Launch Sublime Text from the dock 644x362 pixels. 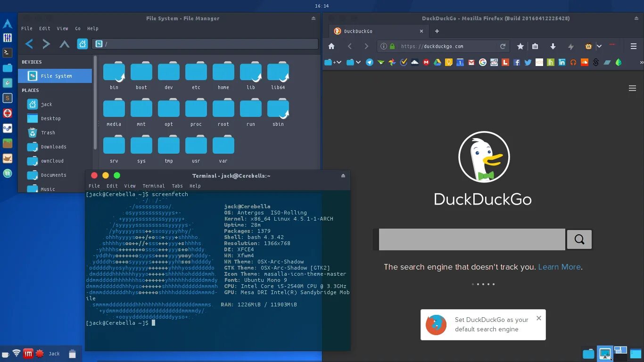pyautogui.click(x=7, y=98)
